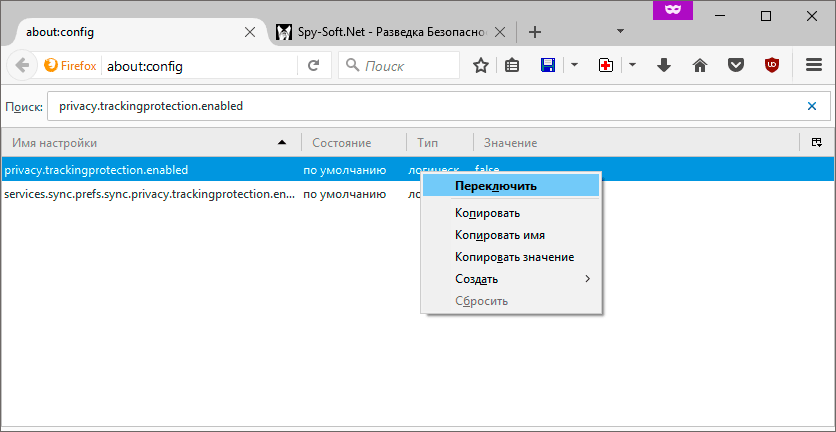Clear the preference search field
The height and width of the screenshot is (432, 836).
[812, 105]
